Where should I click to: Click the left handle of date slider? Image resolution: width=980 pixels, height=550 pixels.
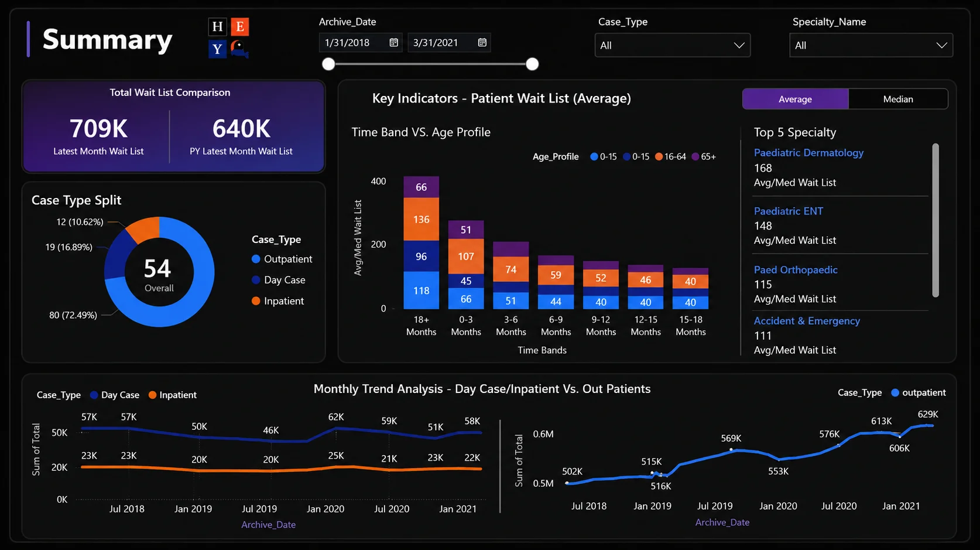point(329,64)
